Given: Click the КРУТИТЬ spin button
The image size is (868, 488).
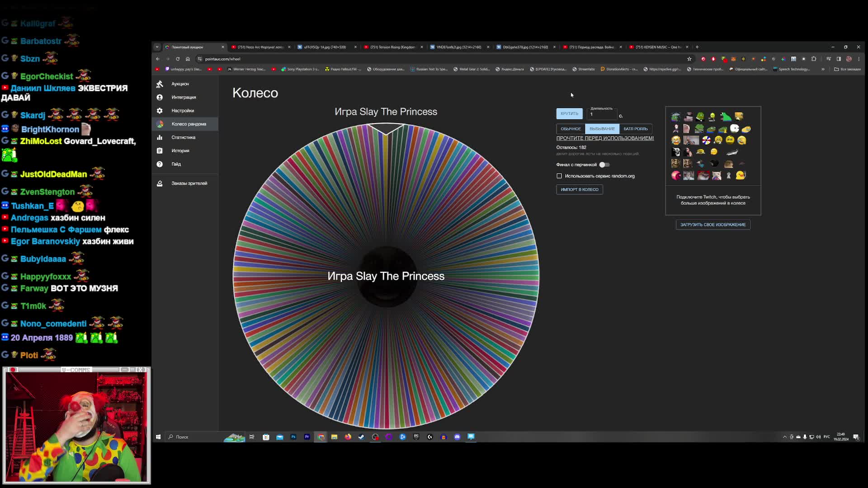Looking at the screenshot, I should [x=569, y=113].
